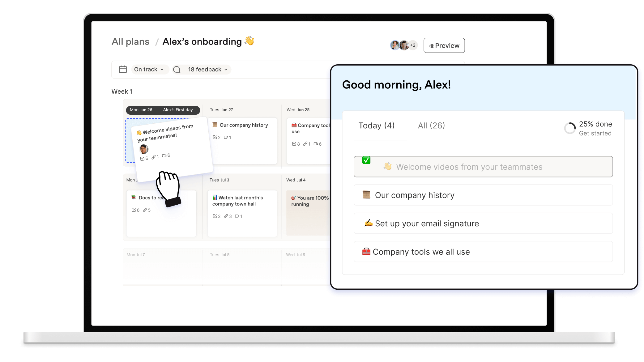The image size is (644, 362).
Task: Click the calendar/schedule view icon
Action: pyautogui.click(x=123, y=69)
